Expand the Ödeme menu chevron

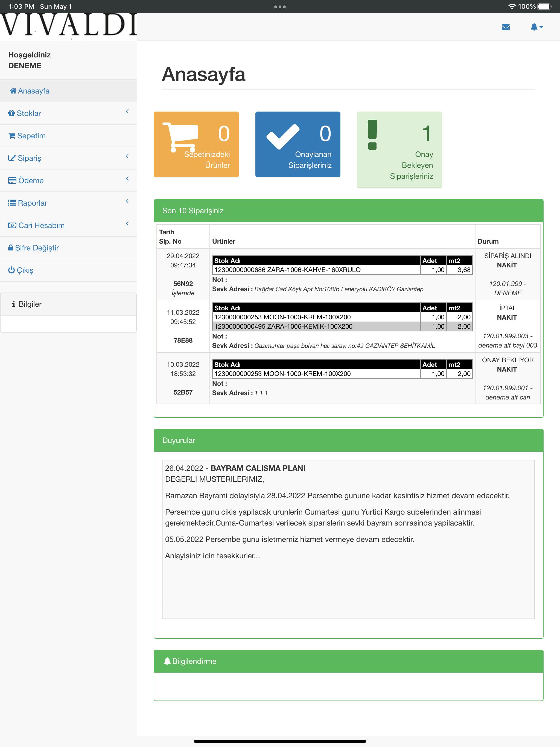coord(127,179)
